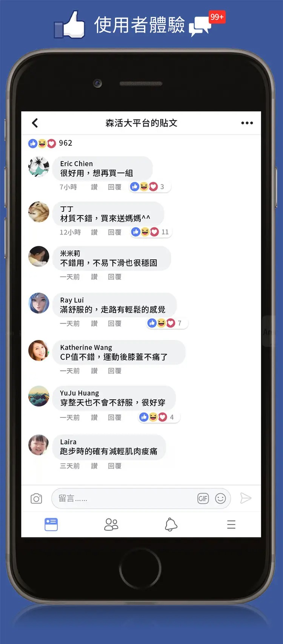The height and width of the screenshot is (644, 283).
Task: Open the hamburger menu tab
Action: (231, 524)
